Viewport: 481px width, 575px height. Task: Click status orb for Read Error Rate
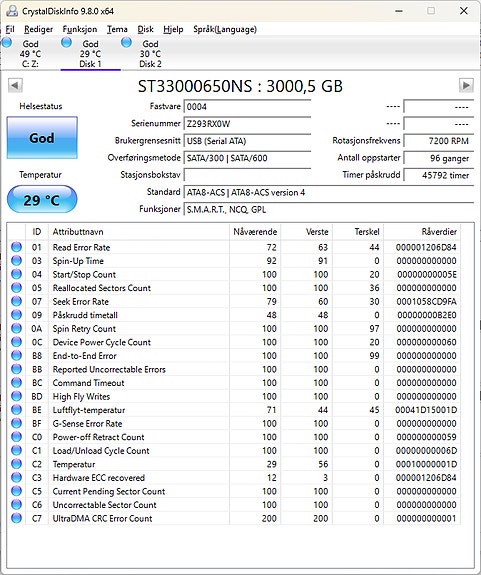[x=16, y=247]
